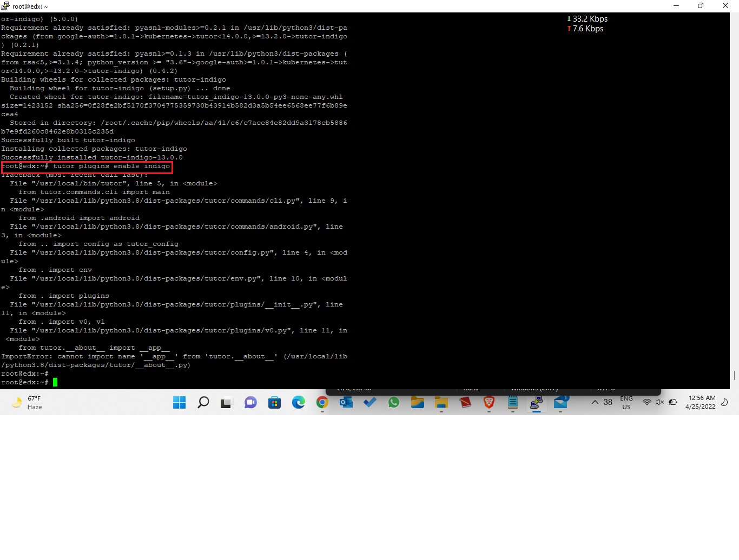The width and height of the screenshot is (739, 560).
Task: Switch the ENG US input language
Action: click(626, 403)
